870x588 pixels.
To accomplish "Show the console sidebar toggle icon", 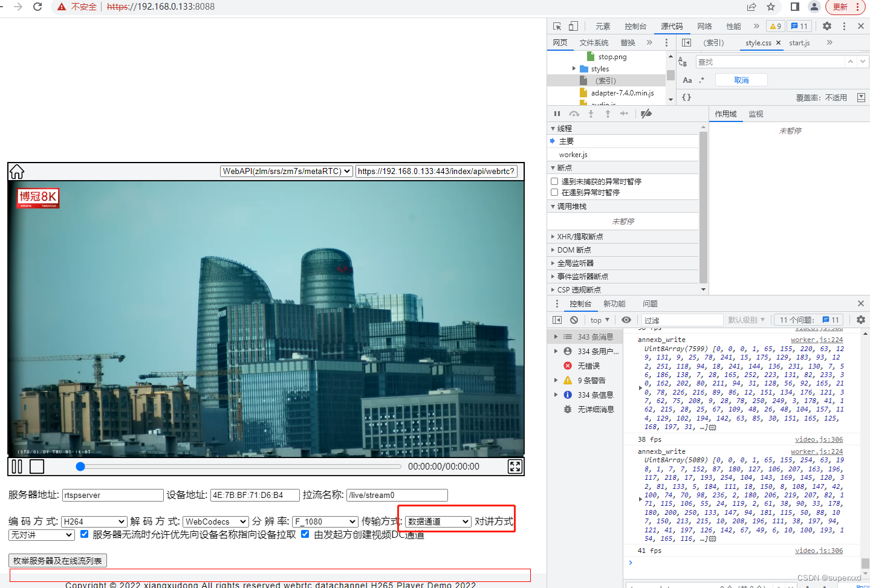I will [557, 320].
